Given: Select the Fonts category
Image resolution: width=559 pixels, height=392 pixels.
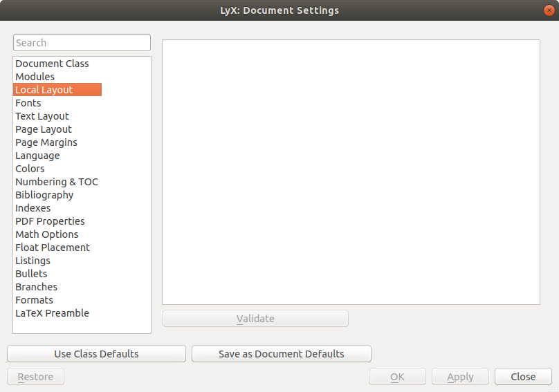Looking at the screenshot, I should [28, 103].
